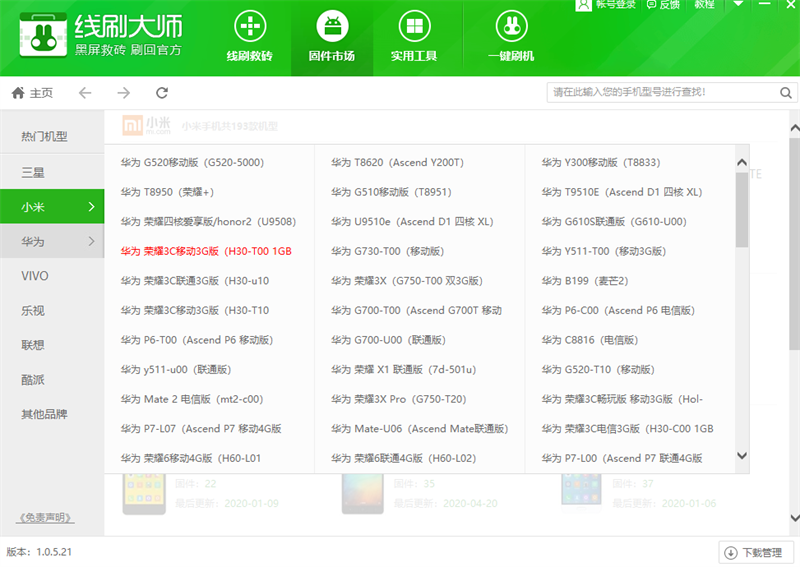Open 华为 荣耀6移动4G版 (H60-L01
Image resolution: width=800 pixels, height=567 pixels.
tap(191, 459)
